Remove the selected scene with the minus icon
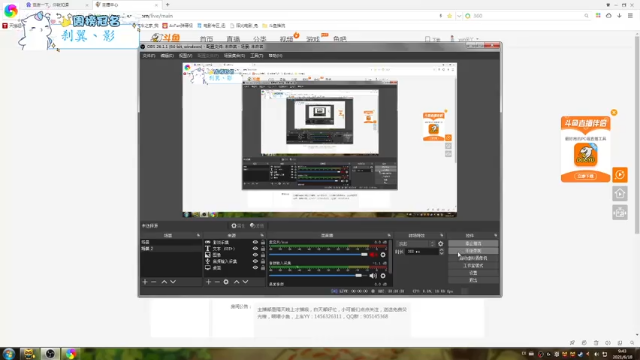Screen dimensions: 640x360 pos(154,282)
